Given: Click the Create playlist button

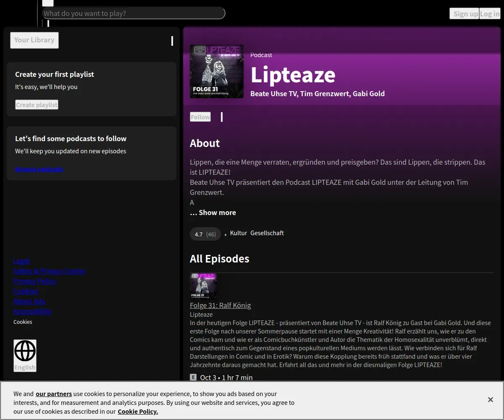Looking at the screenshot, I should click(37, 105).
